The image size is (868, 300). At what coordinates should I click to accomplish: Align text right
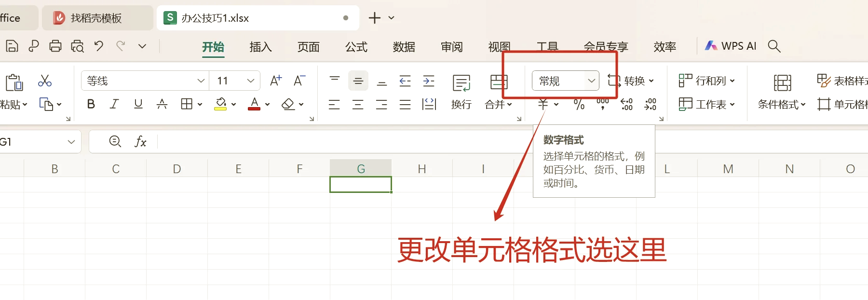tap(381, 104)
